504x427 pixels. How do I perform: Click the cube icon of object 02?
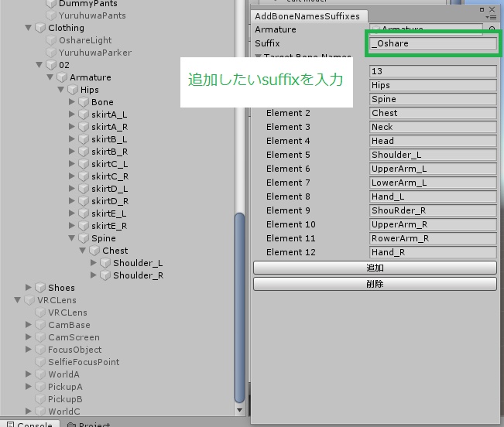(x=51, y=65)
